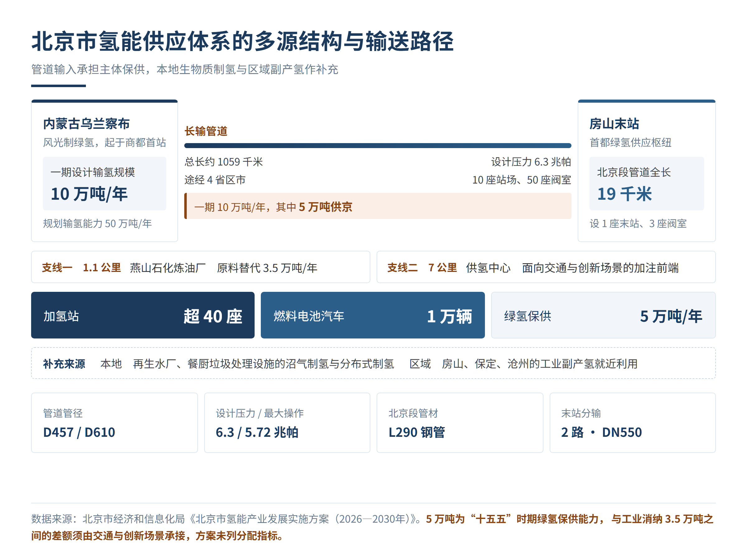Click the value L290 钢管
747x560 pixels.
click(416, 432)
